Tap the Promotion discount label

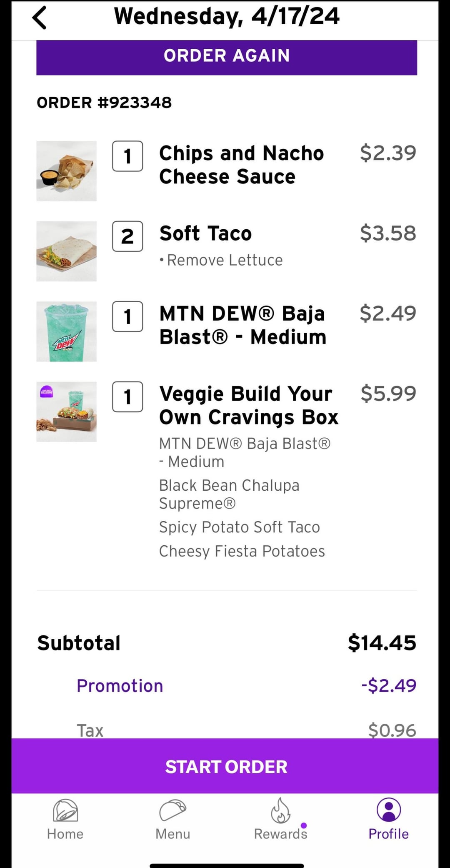[120, 686]
